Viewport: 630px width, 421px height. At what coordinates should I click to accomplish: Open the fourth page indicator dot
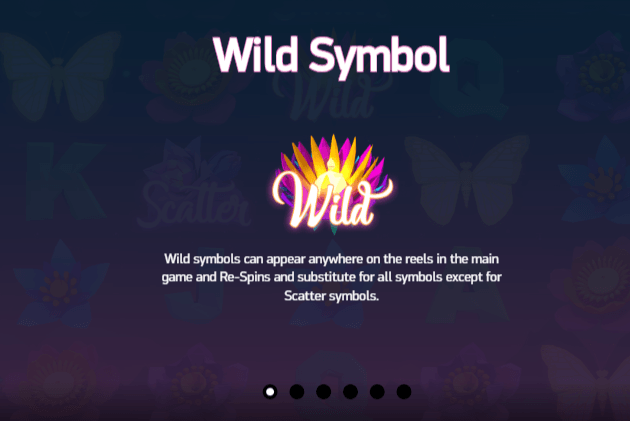click(x=350, y=391)
